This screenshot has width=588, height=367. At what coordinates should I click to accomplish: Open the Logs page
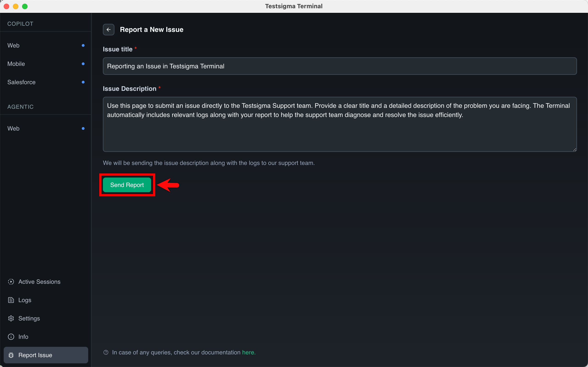click(x=25, y=300)
